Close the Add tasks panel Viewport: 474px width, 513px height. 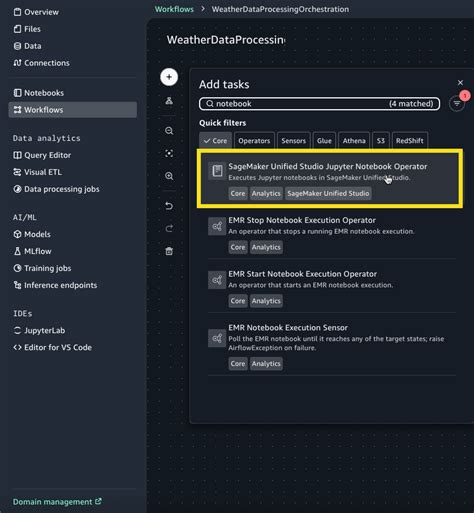pyautogui.click(x=460, y=82)
